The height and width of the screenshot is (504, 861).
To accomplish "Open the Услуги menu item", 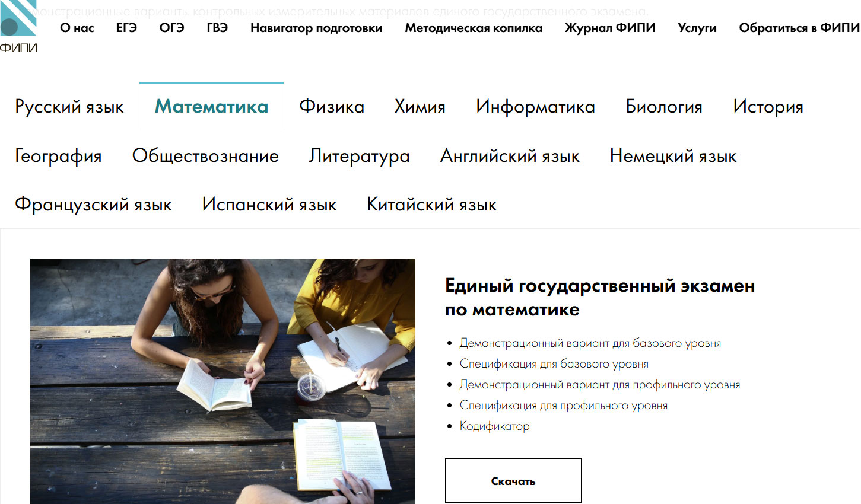I will pos(697,28).
